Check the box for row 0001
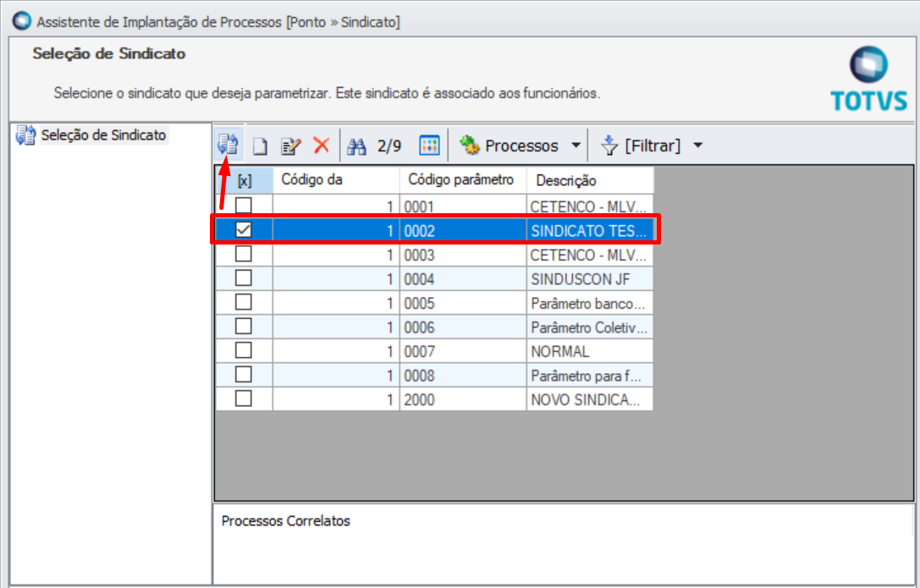 pos(244,206)
